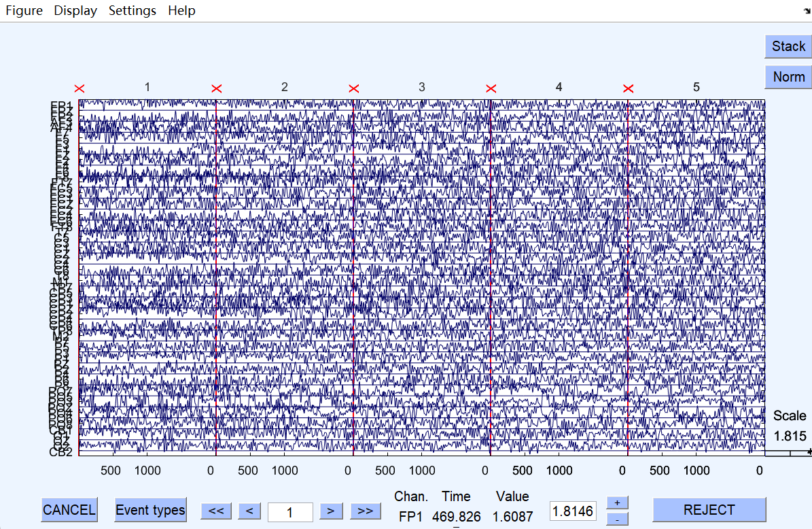Click the red X marker between epochs 3 and 4

point(491,89)
